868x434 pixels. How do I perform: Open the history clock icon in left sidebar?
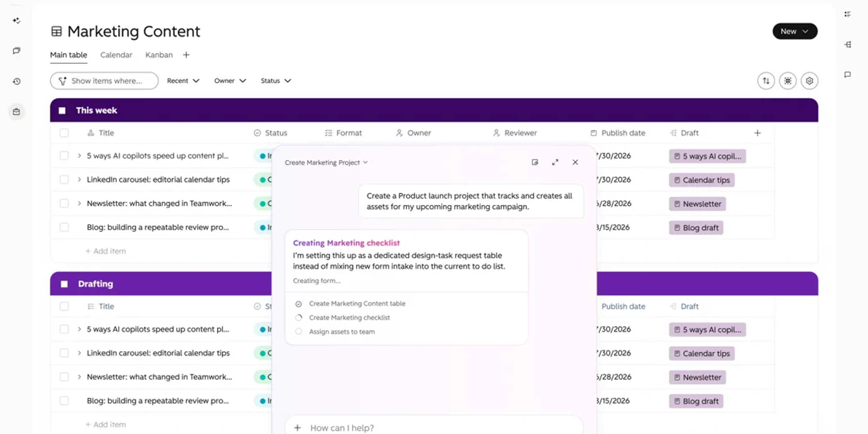pos(16,81)
